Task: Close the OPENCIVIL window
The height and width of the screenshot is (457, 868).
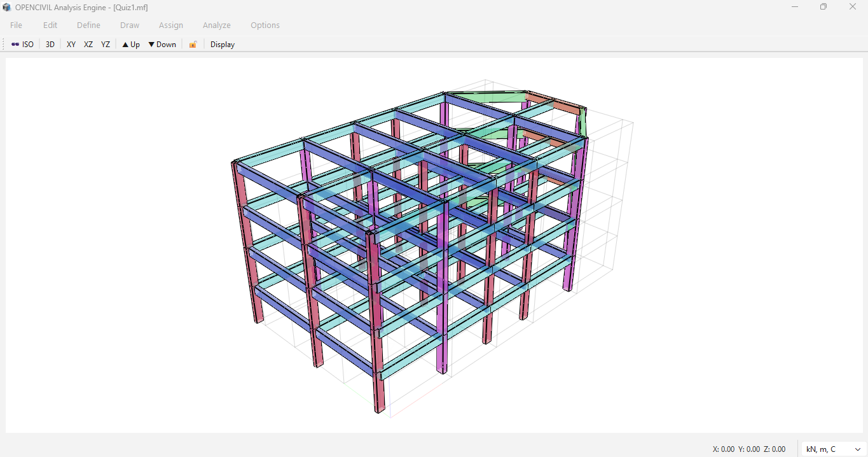Action: click(x=853, y=7)
